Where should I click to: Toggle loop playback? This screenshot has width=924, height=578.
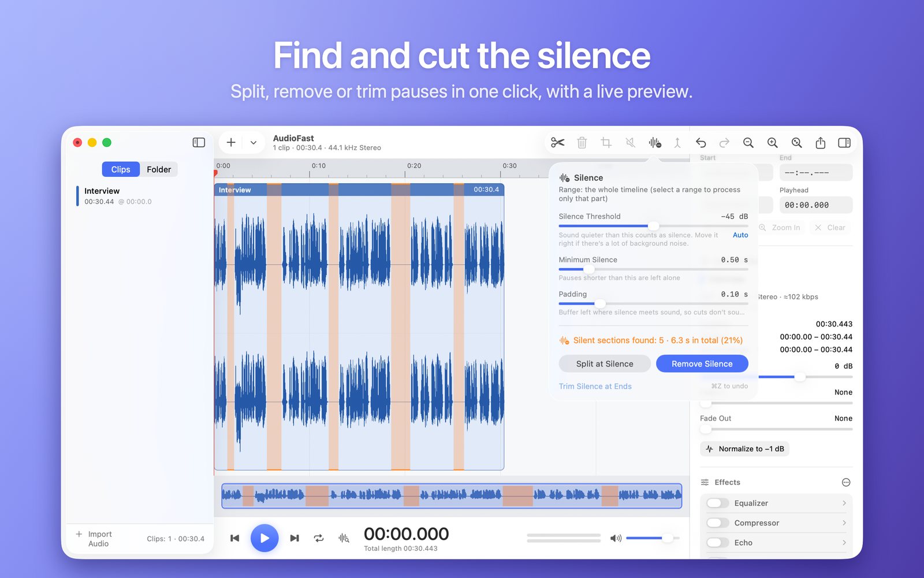pos(319,538)
